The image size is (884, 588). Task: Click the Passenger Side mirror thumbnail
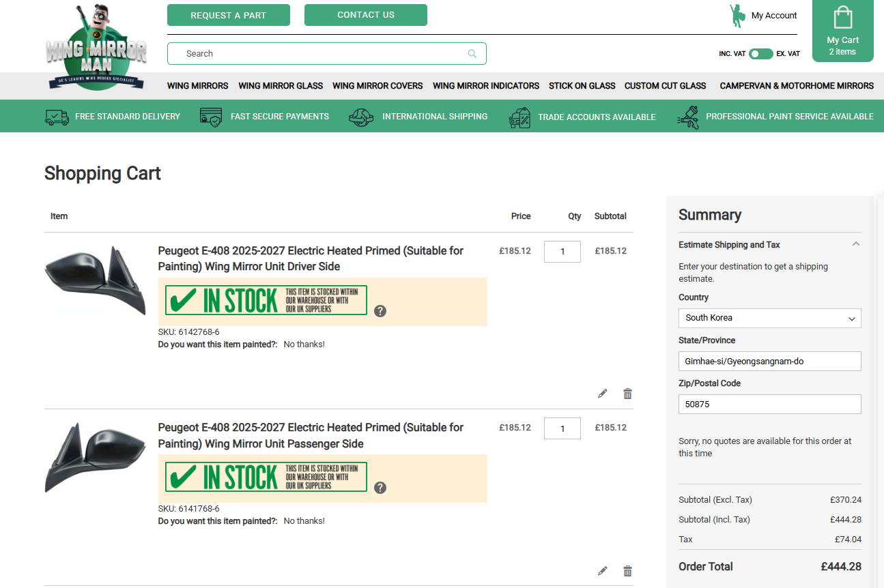[x=96, y=458]
